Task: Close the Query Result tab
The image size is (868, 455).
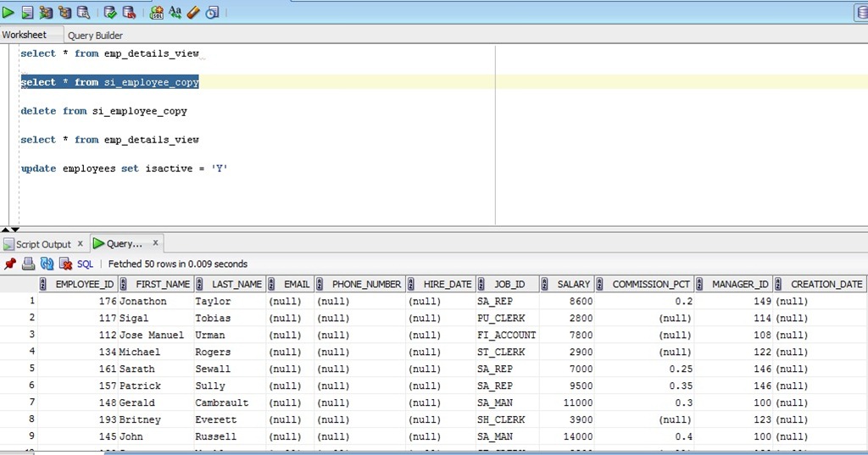Action: point(155,243)
